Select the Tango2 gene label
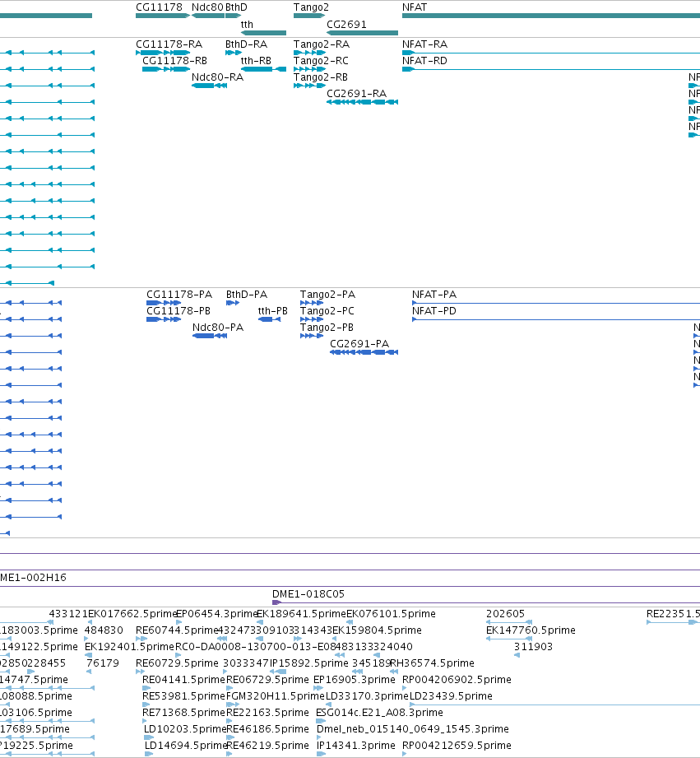The width and height of the screenshot is (700, 758). click(x=311, y=7)
